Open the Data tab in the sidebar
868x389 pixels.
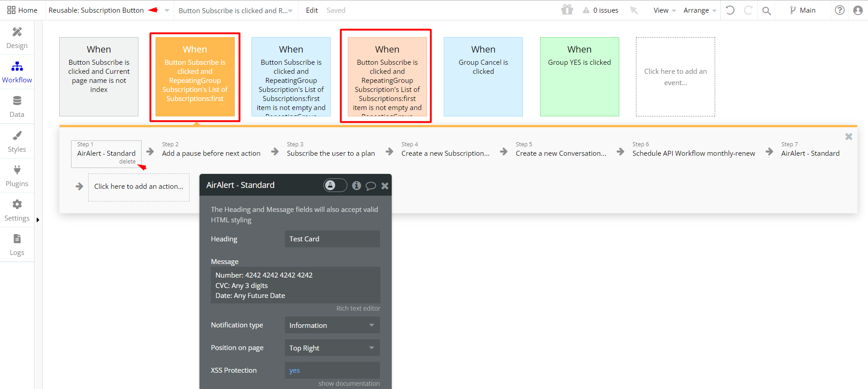tap(17, 107)
